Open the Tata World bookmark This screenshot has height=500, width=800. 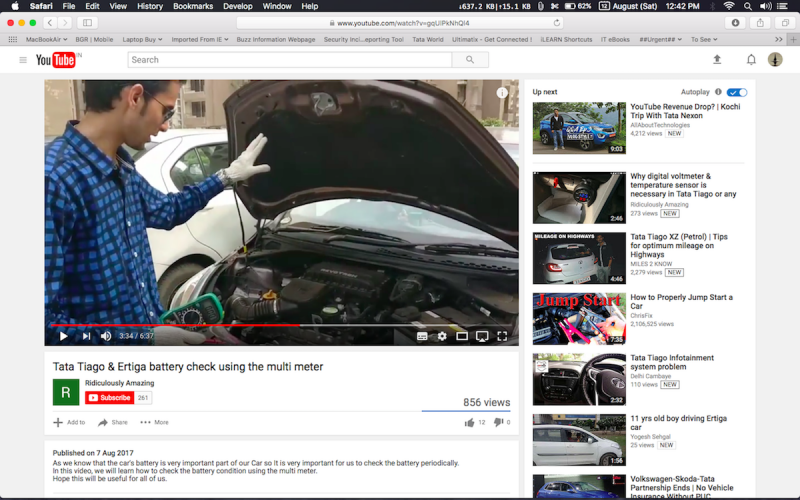tap(428, 39)
